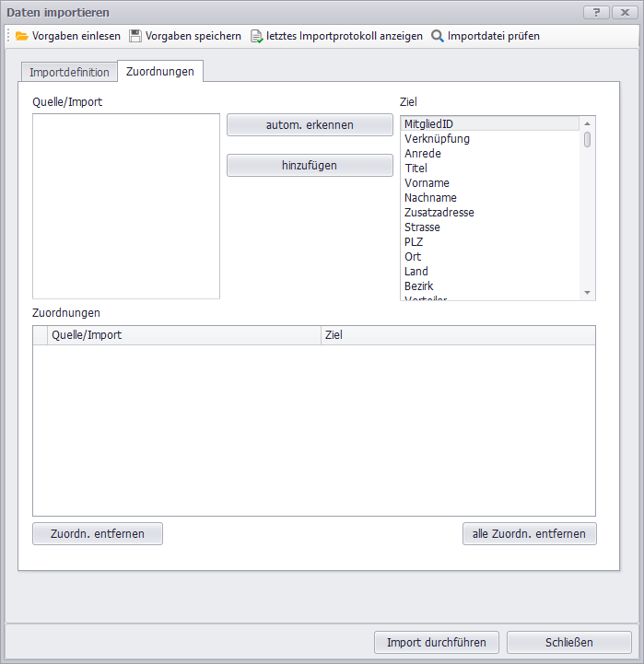This screenshot has width=644, height=664.
Task: Select PLZ from the target list
Action: coord(414,241)
